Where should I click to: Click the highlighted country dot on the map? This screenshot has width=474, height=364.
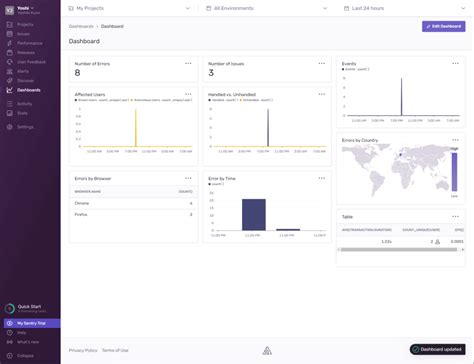[x=400, y=155]
